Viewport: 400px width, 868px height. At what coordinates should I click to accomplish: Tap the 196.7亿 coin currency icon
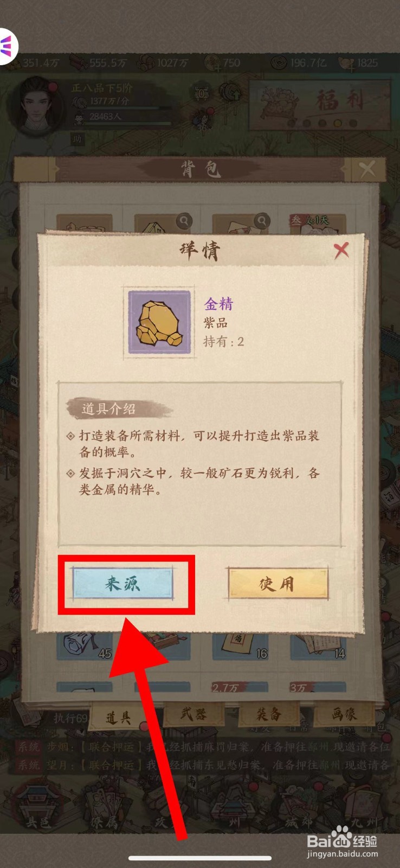279,62
